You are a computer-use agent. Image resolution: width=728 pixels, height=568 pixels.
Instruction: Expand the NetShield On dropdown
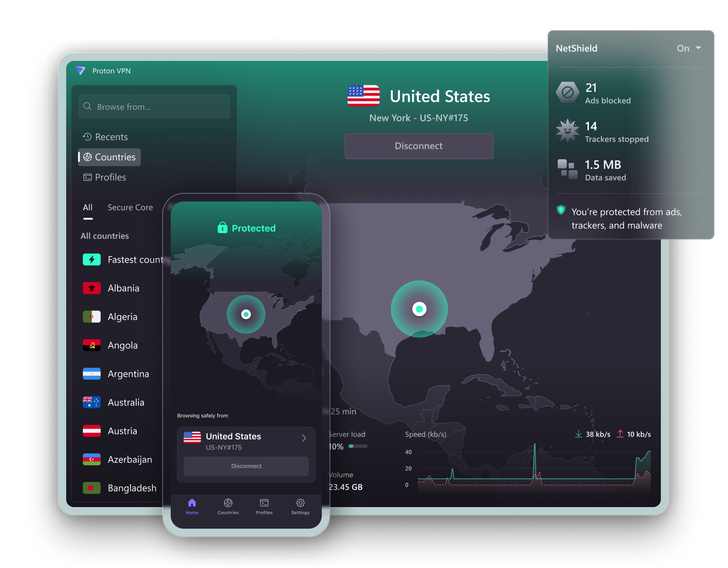click(x=689, y=48)
